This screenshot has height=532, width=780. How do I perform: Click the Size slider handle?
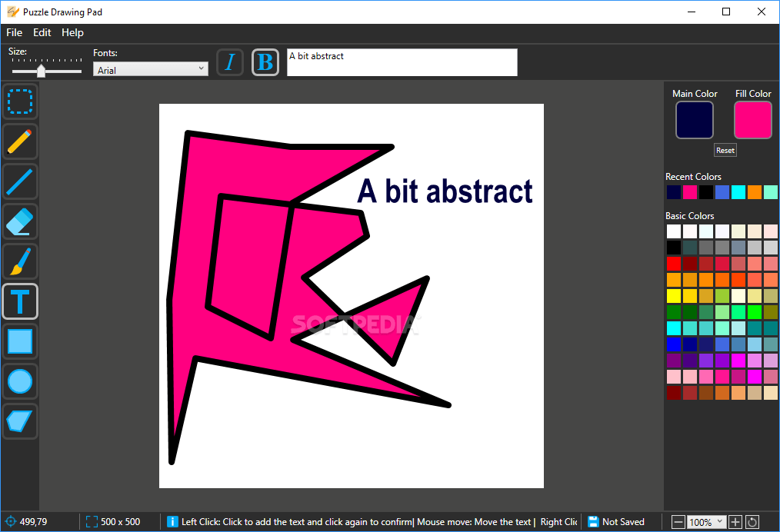coord(42,71)
